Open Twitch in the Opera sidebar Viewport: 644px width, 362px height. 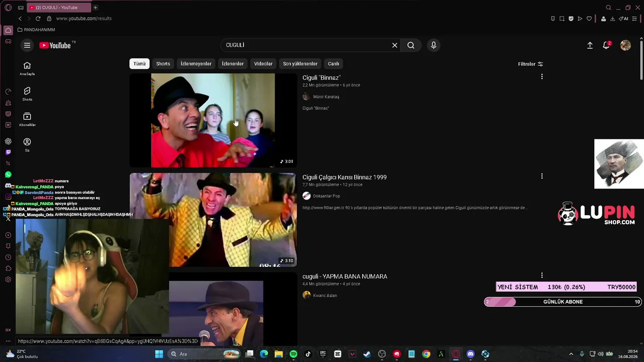pyautogui.click(x=8, y=152)
